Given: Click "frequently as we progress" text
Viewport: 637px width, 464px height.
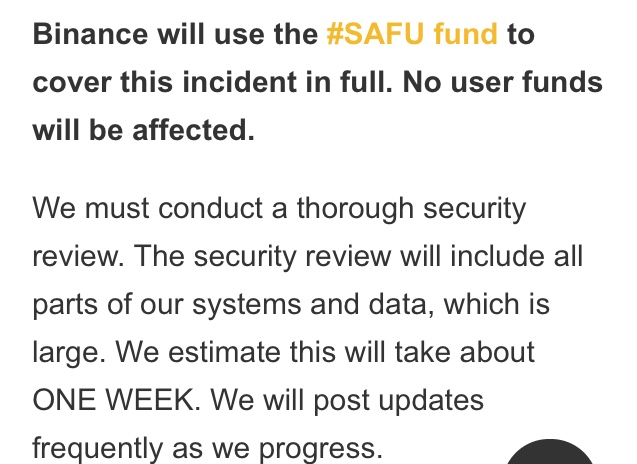Looking at the screenshot, I should 207,448.
